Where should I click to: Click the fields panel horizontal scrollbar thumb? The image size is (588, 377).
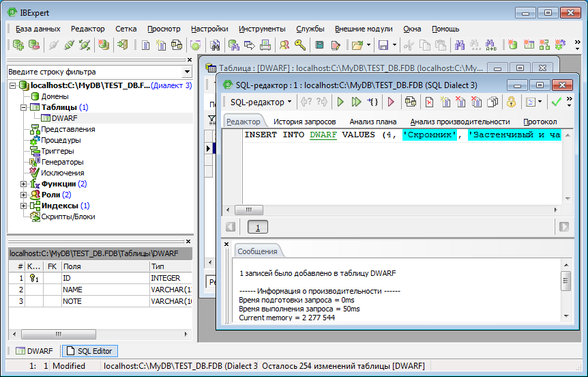(59, 334)
